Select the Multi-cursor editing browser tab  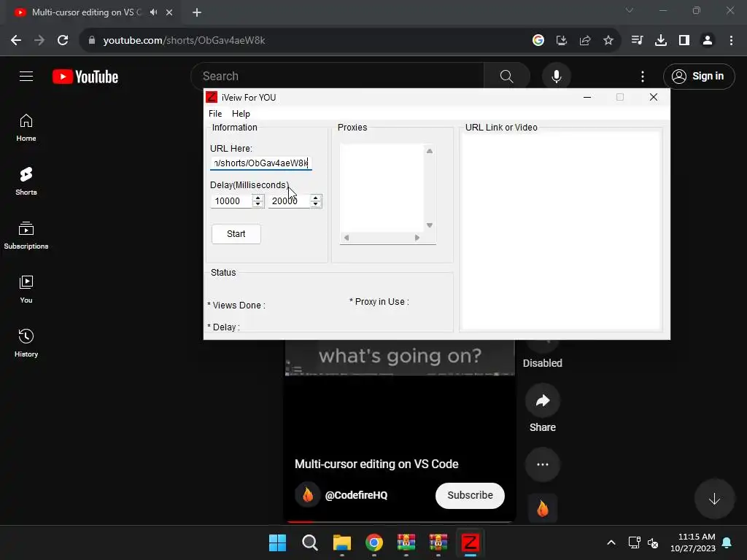pyautogui.click(x=86, y=12)
